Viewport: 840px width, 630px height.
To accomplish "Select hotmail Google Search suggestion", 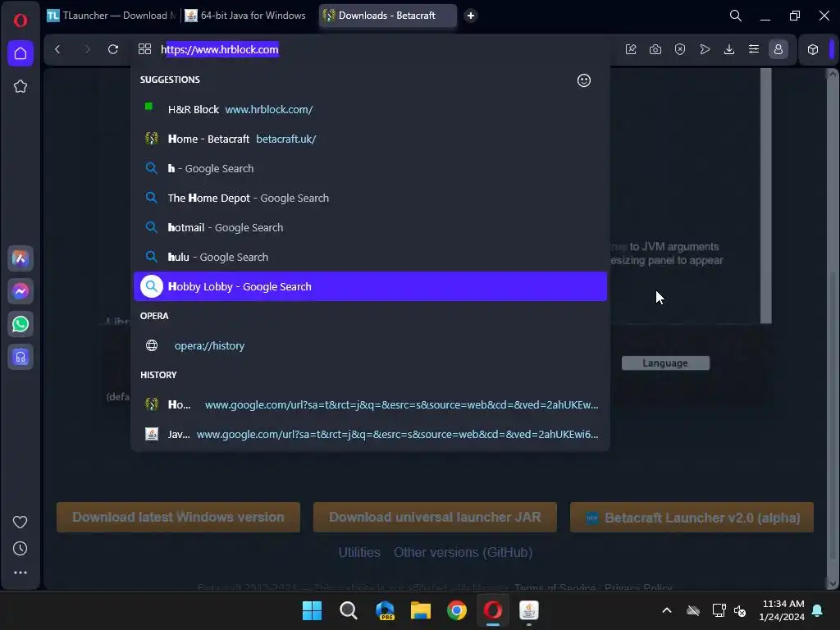I will 370,227.
